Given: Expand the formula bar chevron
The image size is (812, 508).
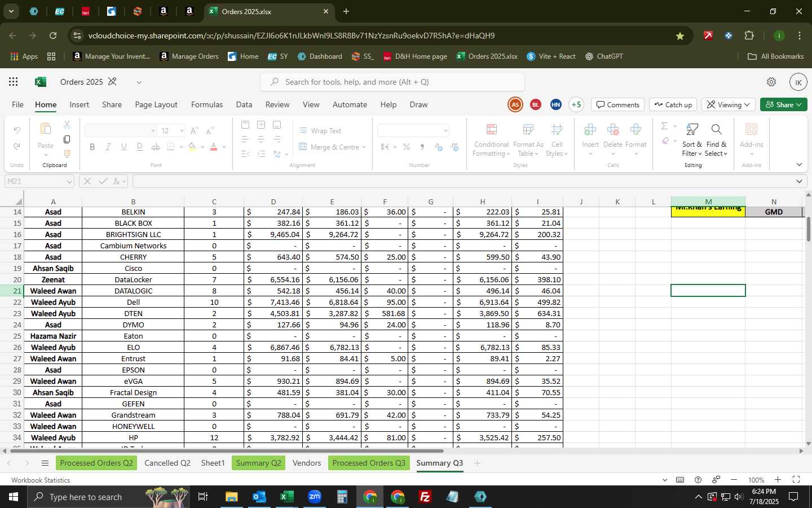Looking at the screenshot, I should (x=799, y=181).
